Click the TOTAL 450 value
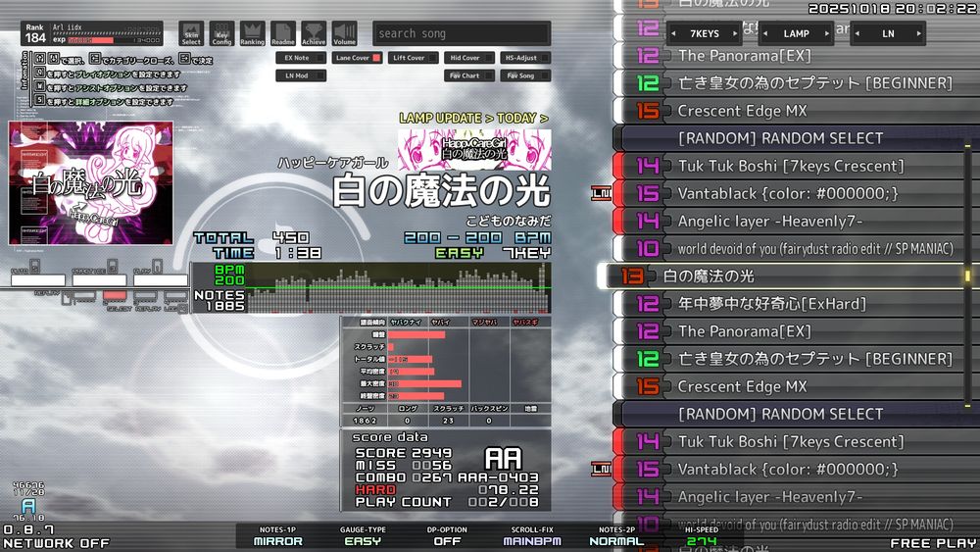 291,237
